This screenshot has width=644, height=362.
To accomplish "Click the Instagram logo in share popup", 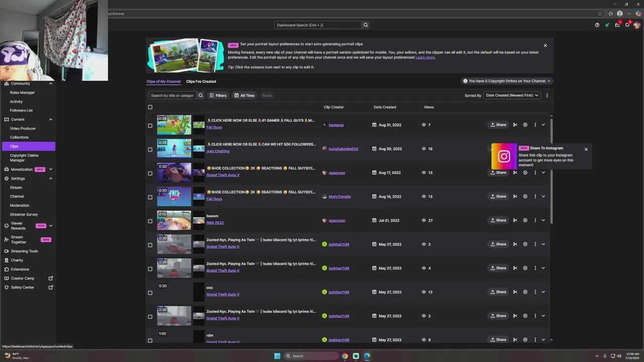I will coord(504,156).
